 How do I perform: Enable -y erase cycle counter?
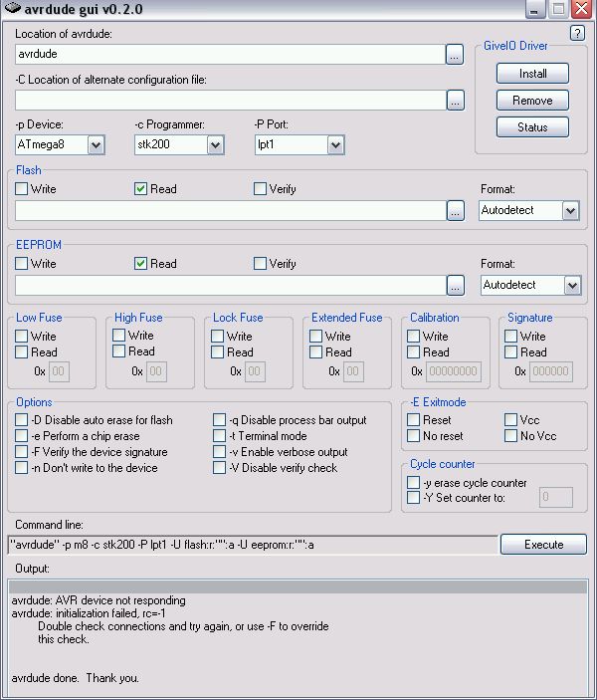point(413,482)
